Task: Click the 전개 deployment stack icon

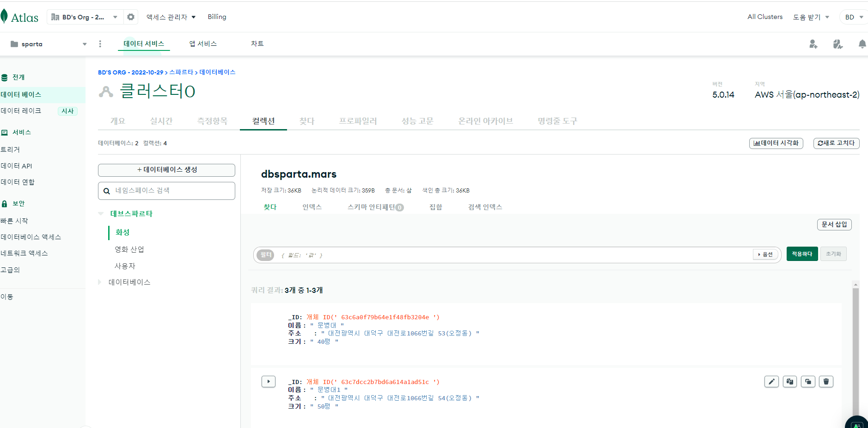Action: (5, 77)
